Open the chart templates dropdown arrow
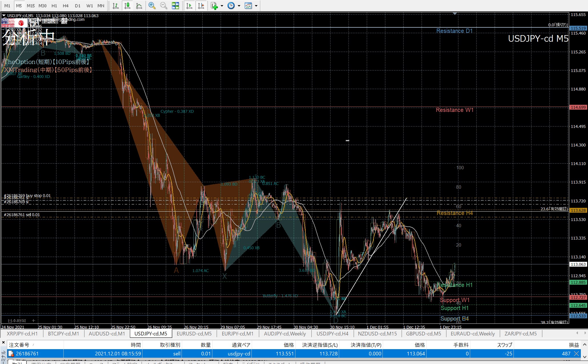This screenshot has width=588, height=364. (x=256, y=6)
